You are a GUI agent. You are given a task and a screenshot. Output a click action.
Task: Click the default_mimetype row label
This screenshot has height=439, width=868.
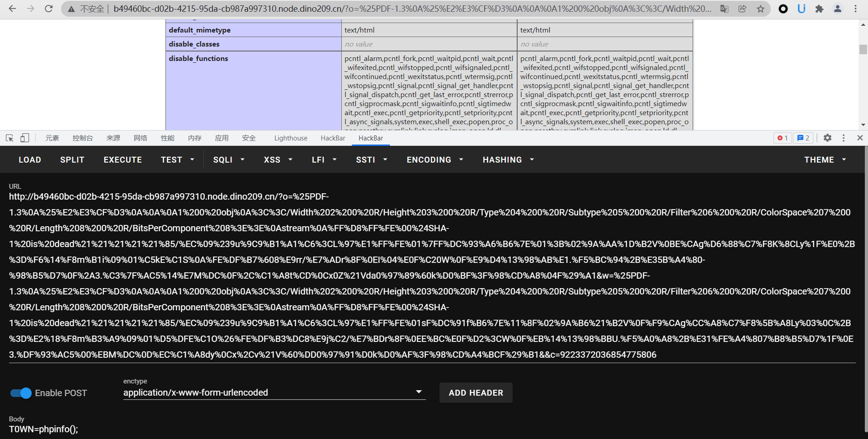pyautogui.click(x=199, y=30)
